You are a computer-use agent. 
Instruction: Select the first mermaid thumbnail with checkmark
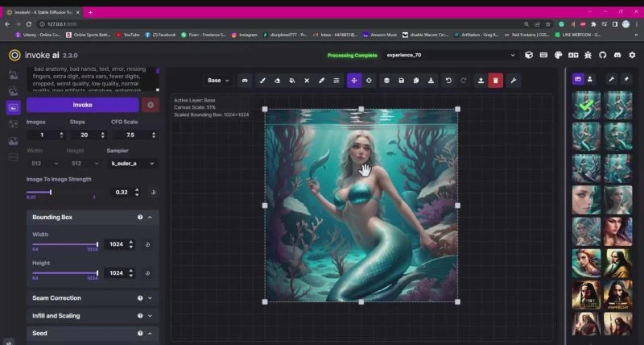pos(586,105)
